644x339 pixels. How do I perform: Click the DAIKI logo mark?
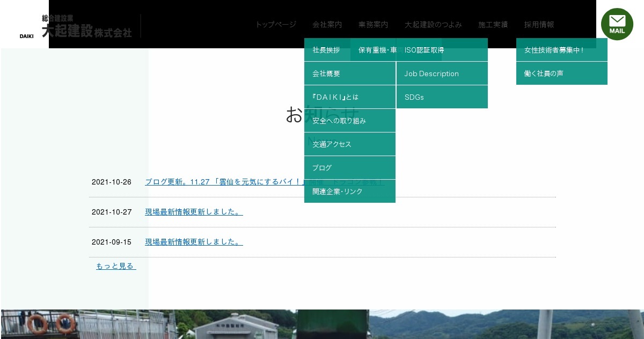27,36
